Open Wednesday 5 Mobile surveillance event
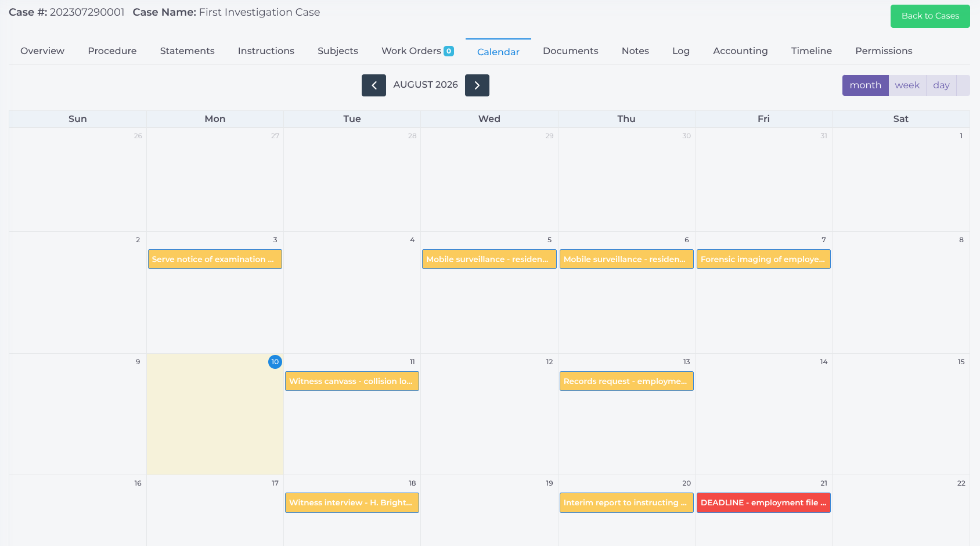The image size is (980, 546). tap(489, 259)
